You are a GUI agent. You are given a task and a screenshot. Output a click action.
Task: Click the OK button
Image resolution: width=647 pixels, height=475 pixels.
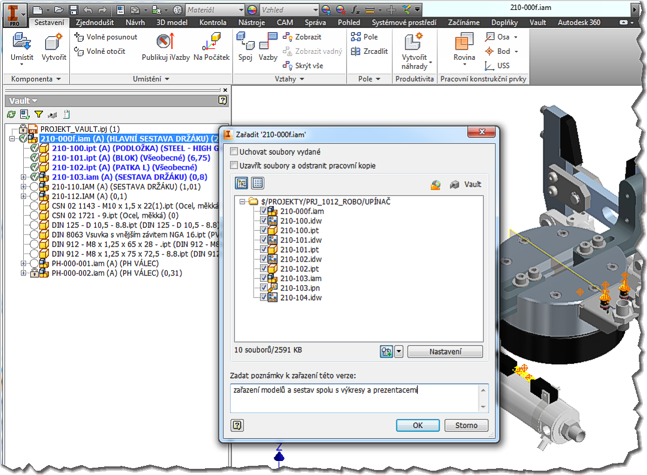click(418, 425)
